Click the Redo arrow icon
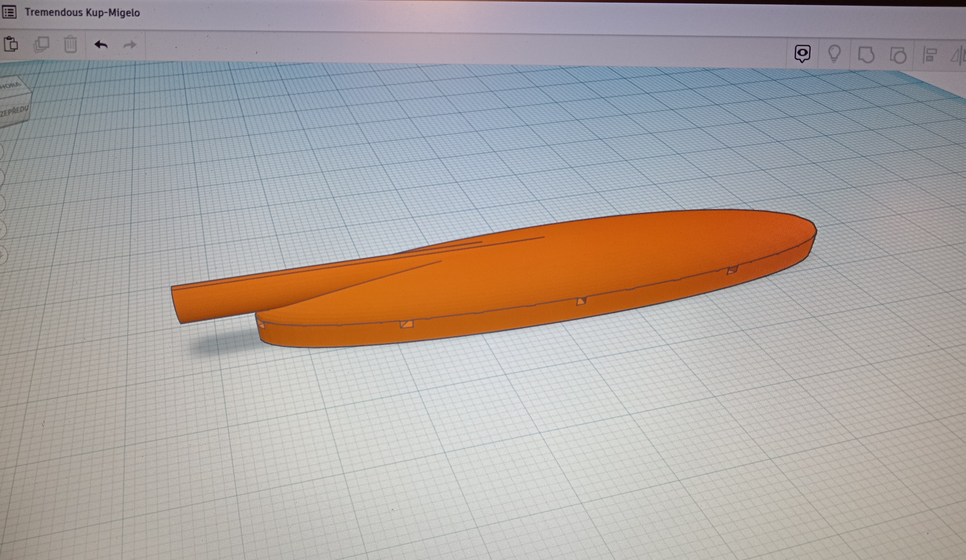The height and width of the screenshot is (560, 966). pos(130,45)
